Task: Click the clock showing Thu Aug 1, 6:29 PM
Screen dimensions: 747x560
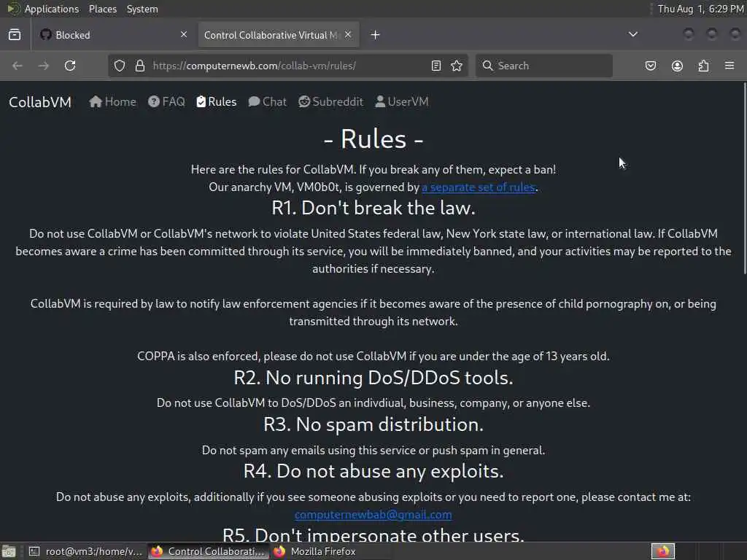Action: pos(700,9)
